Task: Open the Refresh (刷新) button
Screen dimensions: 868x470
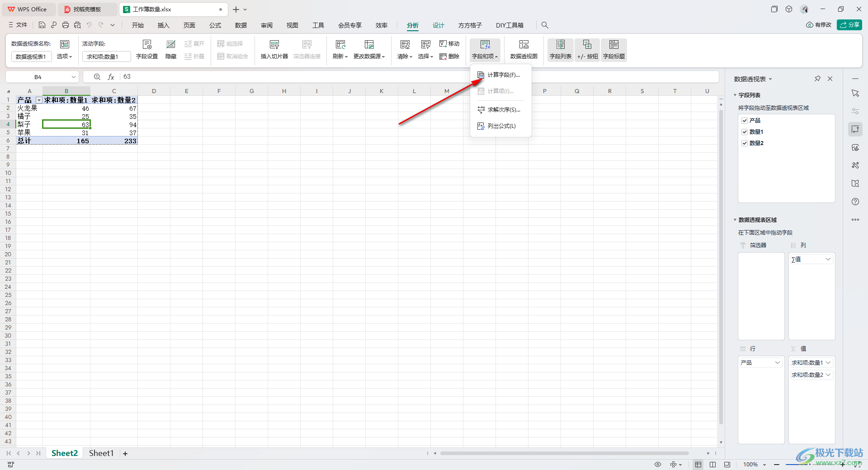Action: pos(340,50)
